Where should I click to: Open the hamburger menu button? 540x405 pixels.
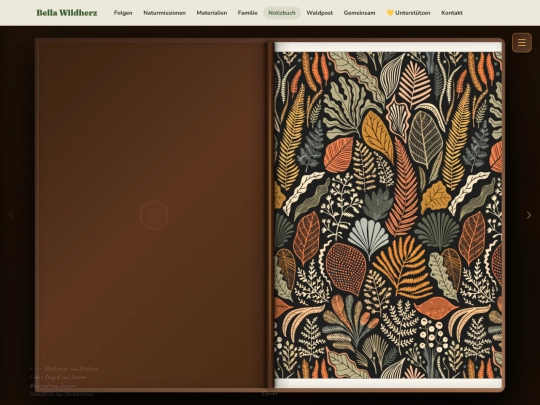pyautogui.click(x=522, y=43)
